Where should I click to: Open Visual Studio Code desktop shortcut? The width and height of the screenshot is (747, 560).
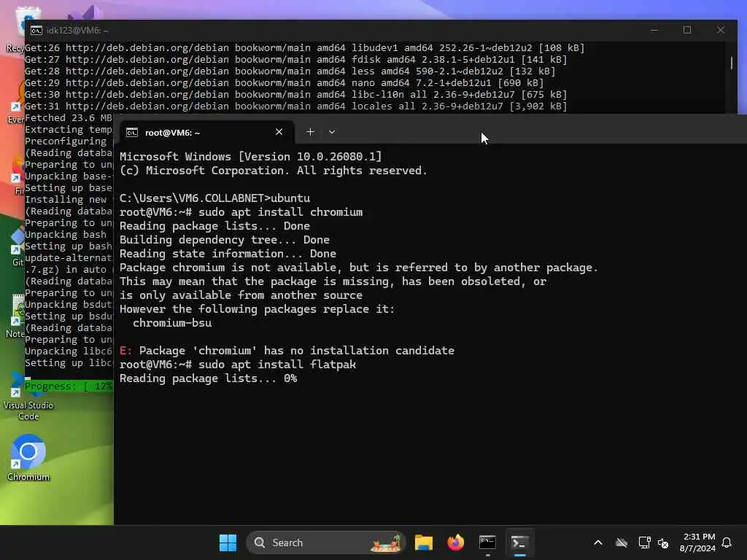pyautogui.click(x=28, y=397)
